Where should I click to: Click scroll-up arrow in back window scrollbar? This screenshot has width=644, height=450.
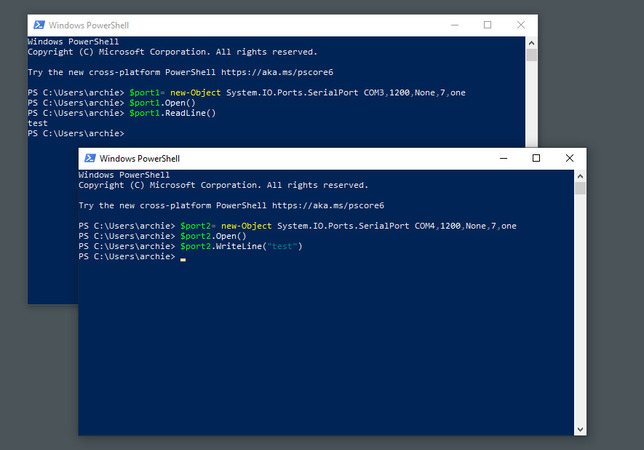pos(531,43)
